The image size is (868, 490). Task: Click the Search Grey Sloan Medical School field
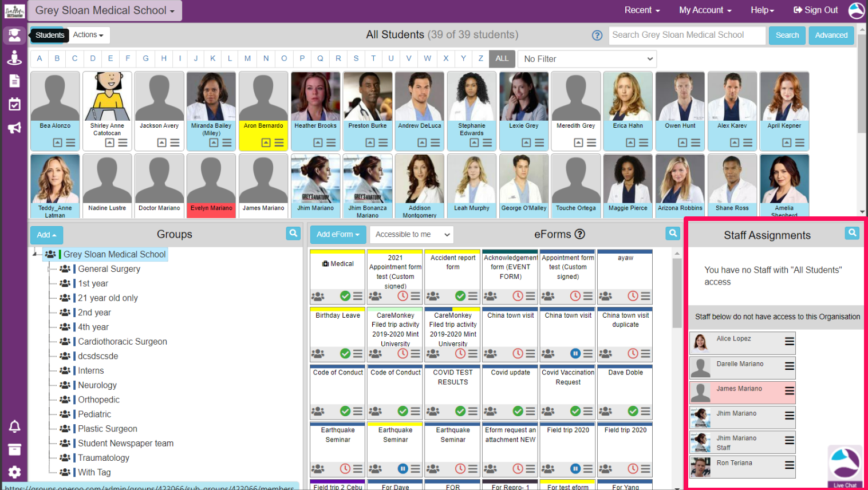687,35
